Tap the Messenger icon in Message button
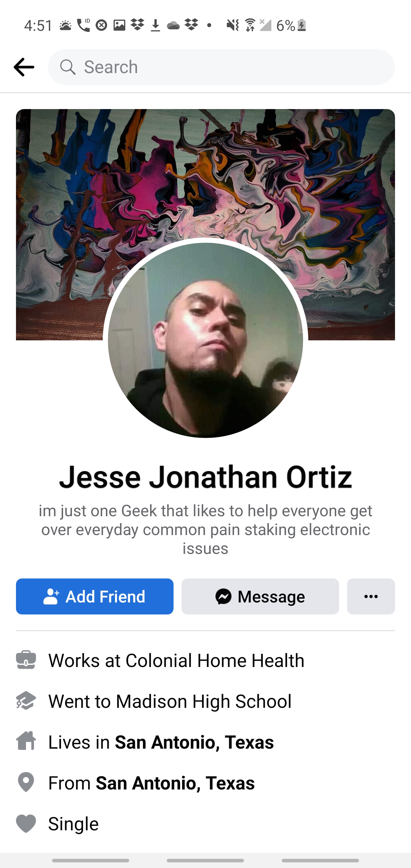 (223, 597)
